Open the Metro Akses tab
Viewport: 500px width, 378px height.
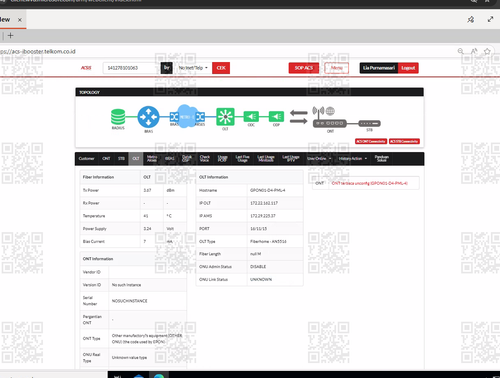pyautogui.click(x=152, y=159)
